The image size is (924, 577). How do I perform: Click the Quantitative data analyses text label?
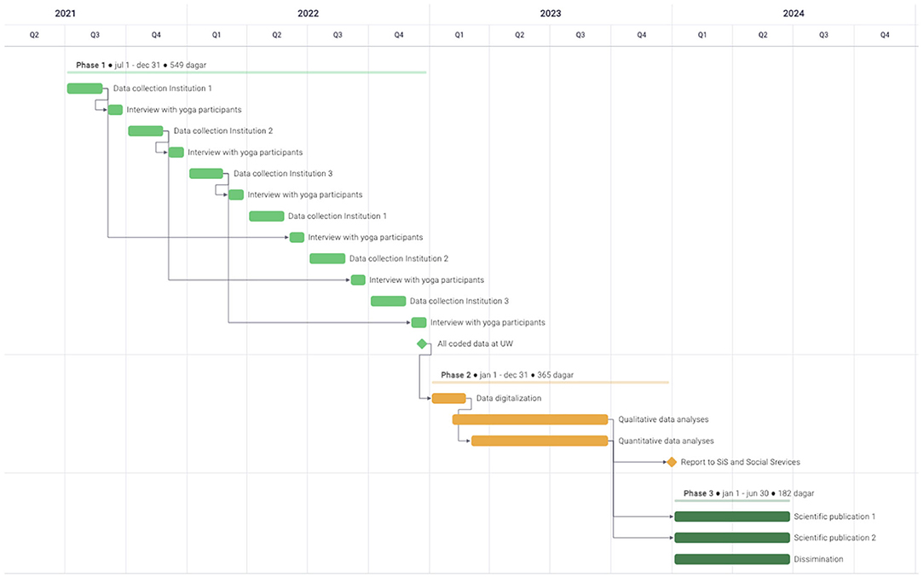click(x=666, y=441)
